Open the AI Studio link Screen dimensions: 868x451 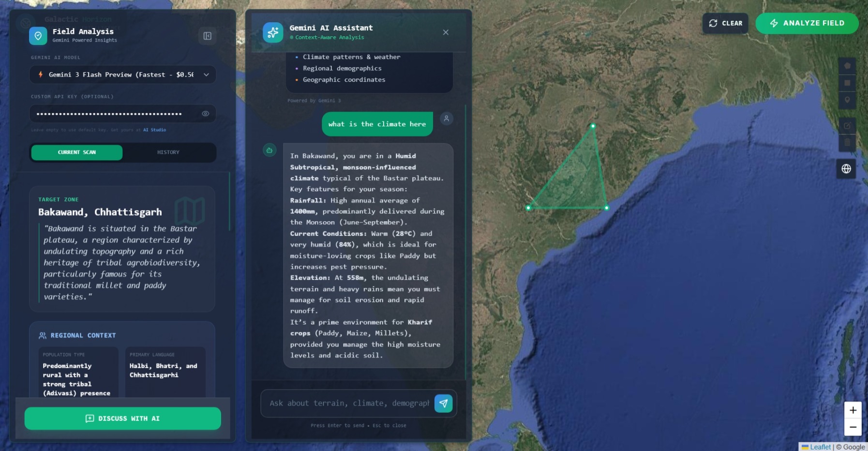click(154, 130)
